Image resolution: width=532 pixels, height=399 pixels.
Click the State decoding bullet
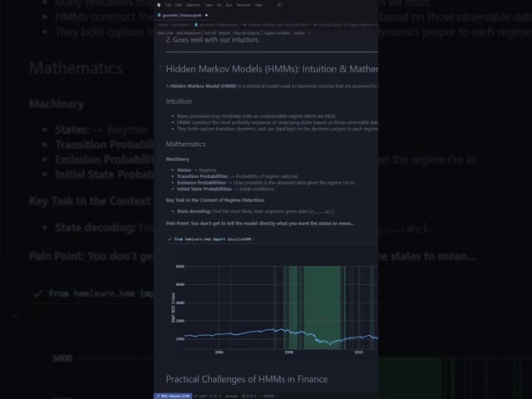pos(256,211)
